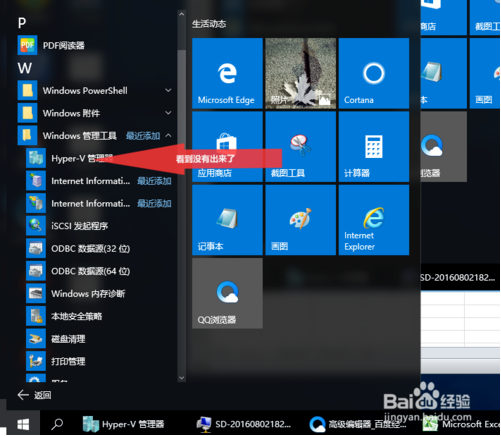Open 打印管理 icon
Viewport: 501px width, 436px height.
click(x=36, y=361)
